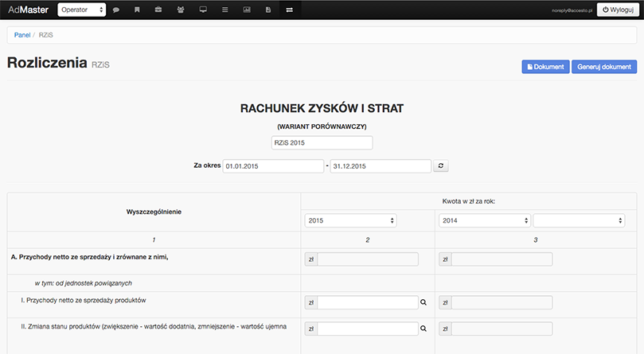Screen dimensions: 644x354
Task: Click the AdMaster logo
Action: click(x=29, y=10)
